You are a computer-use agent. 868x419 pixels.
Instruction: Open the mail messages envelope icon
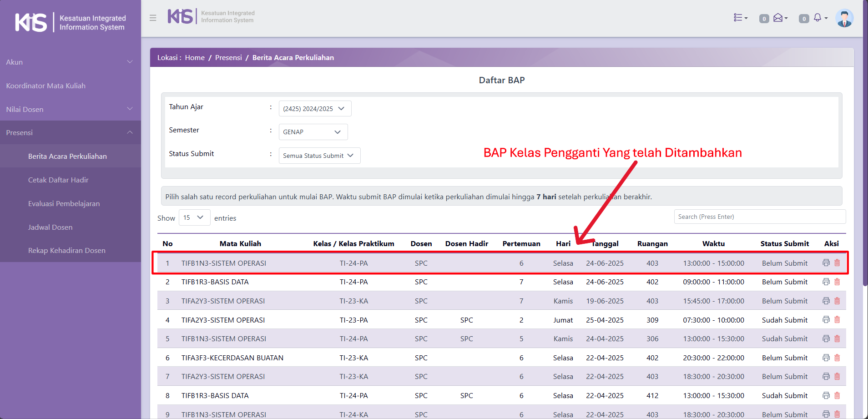[x=778, y=18]
